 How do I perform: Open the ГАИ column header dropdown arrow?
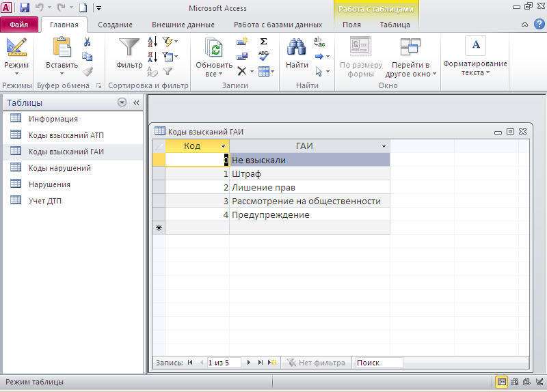384,146
